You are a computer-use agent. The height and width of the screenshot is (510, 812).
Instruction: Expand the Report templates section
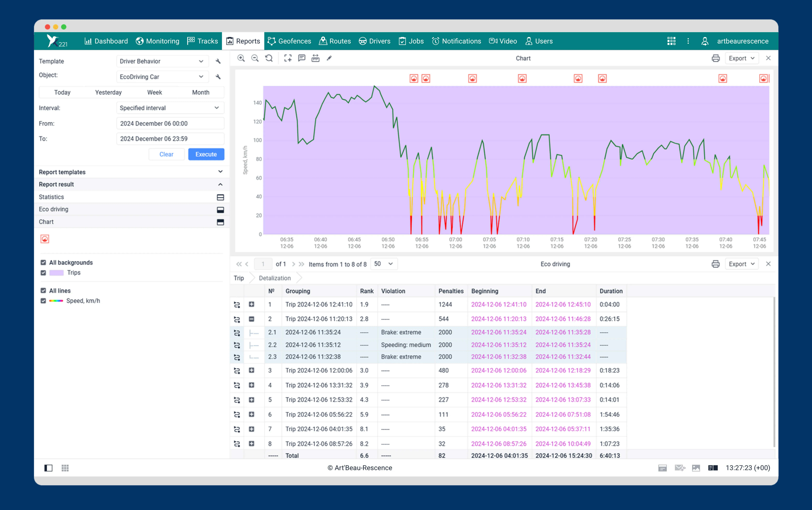pyautogui.click(x=132, y=172)
